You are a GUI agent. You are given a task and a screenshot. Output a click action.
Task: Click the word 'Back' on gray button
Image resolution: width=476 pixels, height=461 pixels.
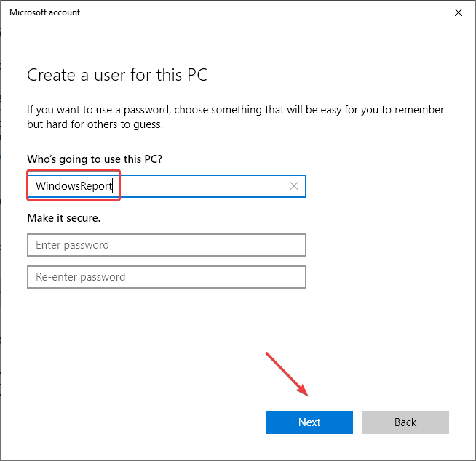tap(405, 422)
